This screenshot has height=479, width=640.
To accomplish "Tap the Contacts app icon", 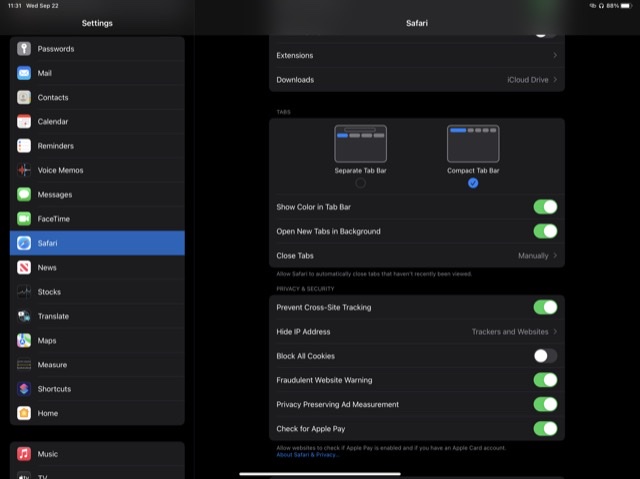I will 24,98.
